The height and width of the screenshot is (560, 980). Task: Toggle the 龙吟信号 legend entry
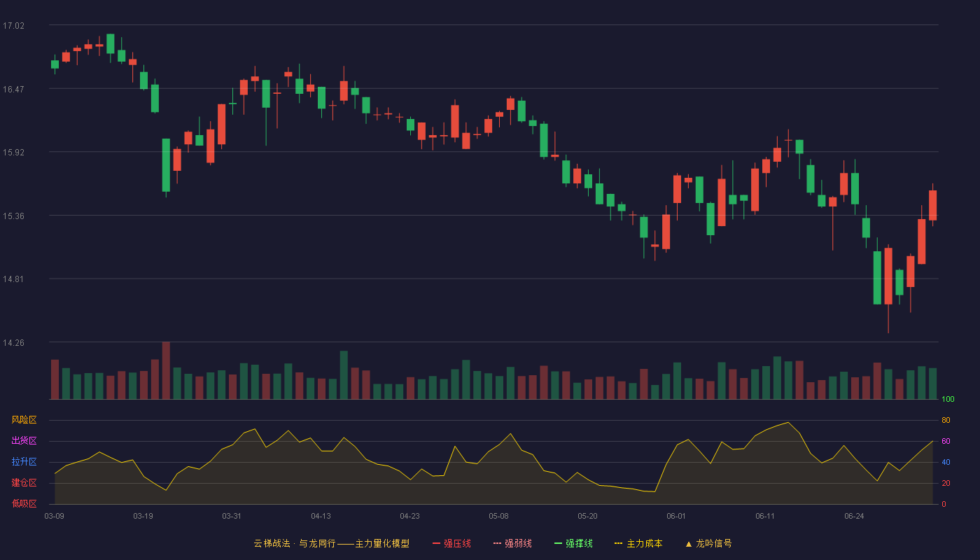(x=708, y=543)
